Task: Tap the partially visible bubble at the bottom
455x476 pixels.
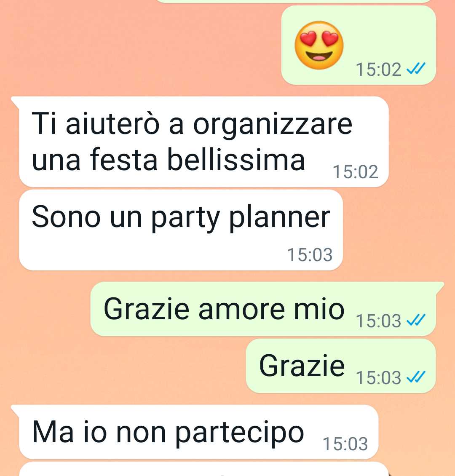Action: pyautogui.click(x=204, y=469)
